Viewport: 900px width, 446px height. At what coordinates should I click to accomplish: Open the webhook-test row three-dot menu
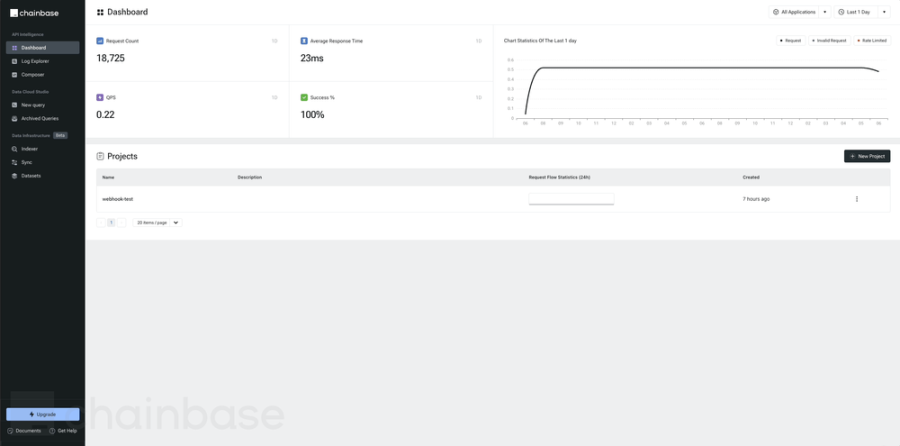[x=856, y=199]
